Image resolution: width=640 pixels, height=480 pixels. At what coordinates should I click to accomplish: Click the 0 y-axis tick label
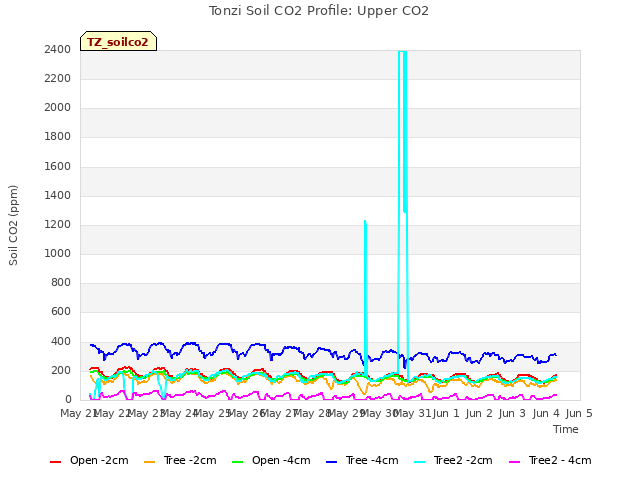click(68, 400)
